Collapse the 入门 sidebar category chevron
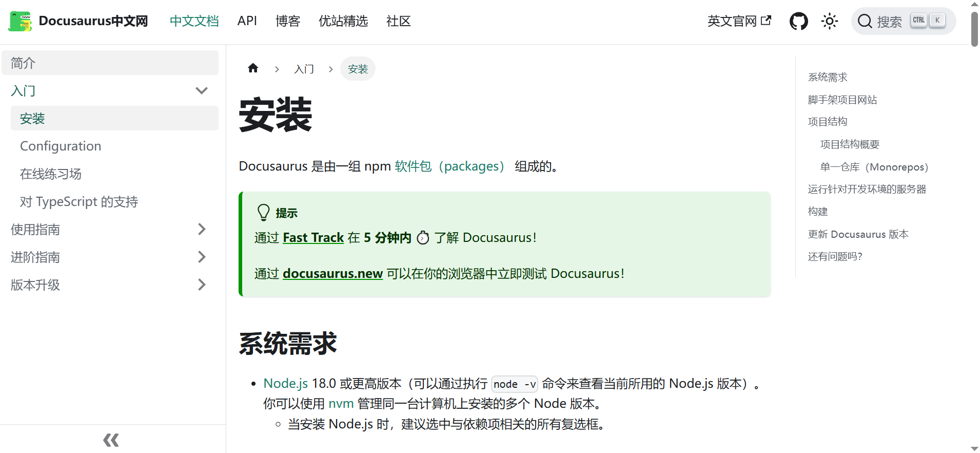This screenshot has height=453, width=980. (202, 91)
